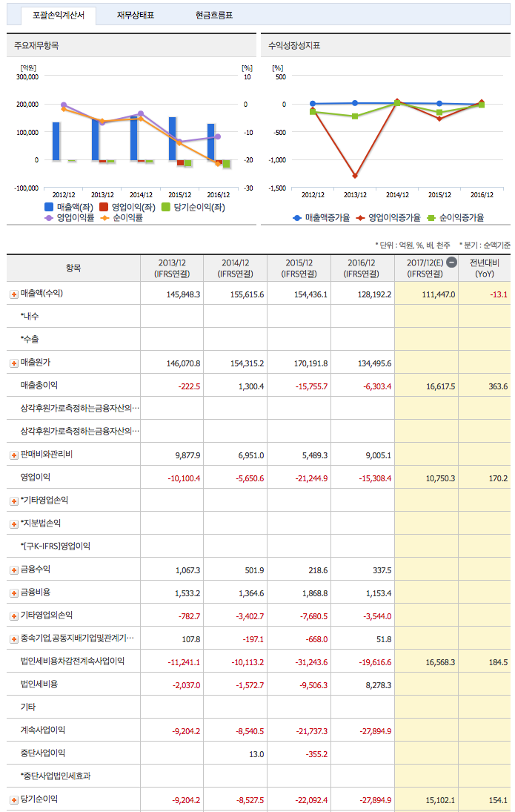Switch to the 재무상태표 tab
This screenshot has width=515, height=812.
136,16
